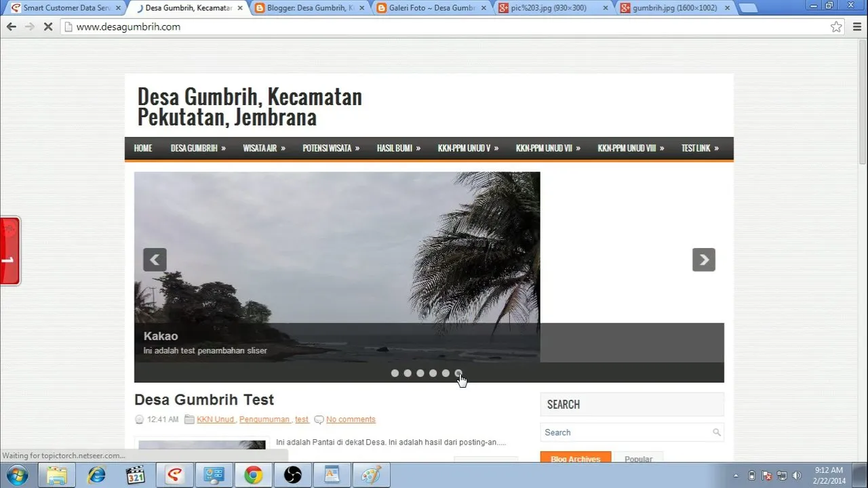Bookmark this page with the star icon

click(836, 26)
